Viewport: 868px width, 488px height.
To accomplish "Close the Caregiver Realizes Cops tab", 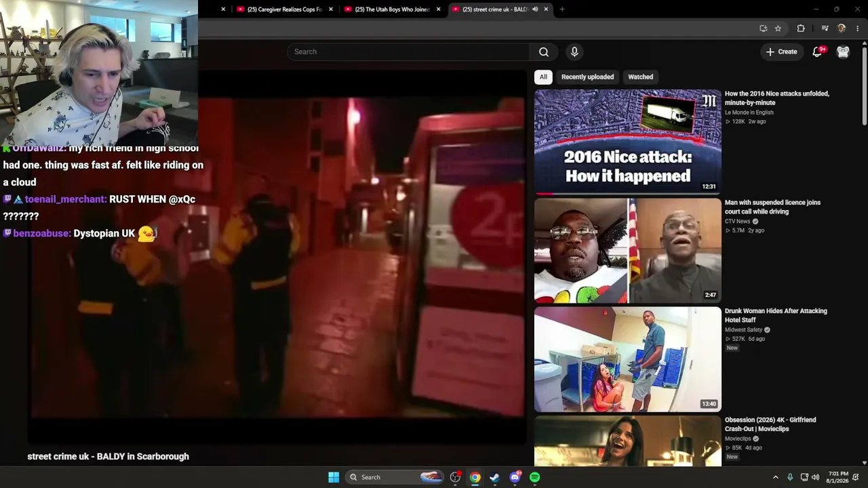I will coord(331,9).
